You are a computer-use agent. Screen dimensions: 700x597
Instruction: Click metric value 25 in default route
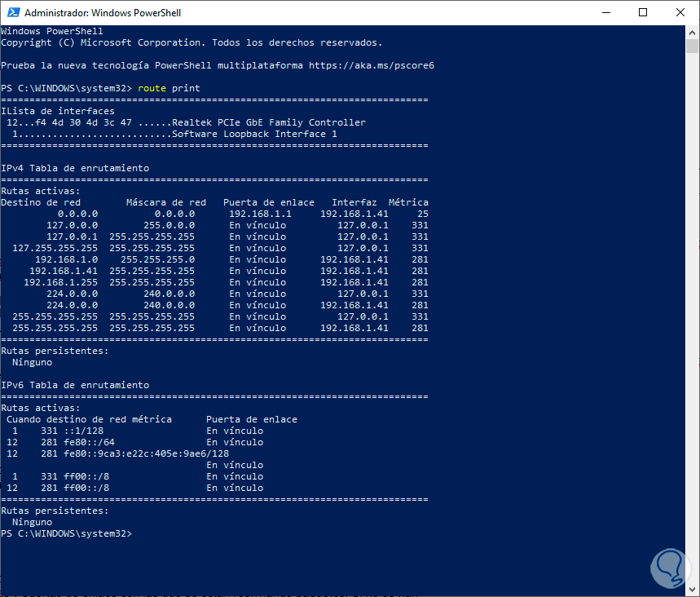coord(423,214)
